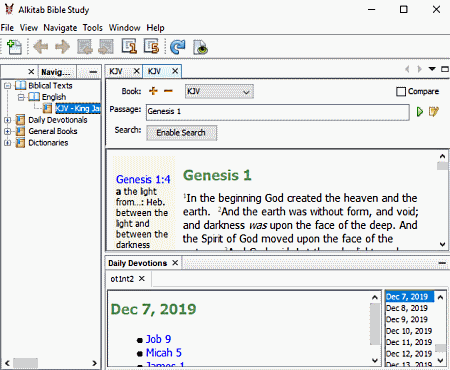Expand the Dictionaries tree node
Screen dimensions: 450x370
click(x=7, y=143)
